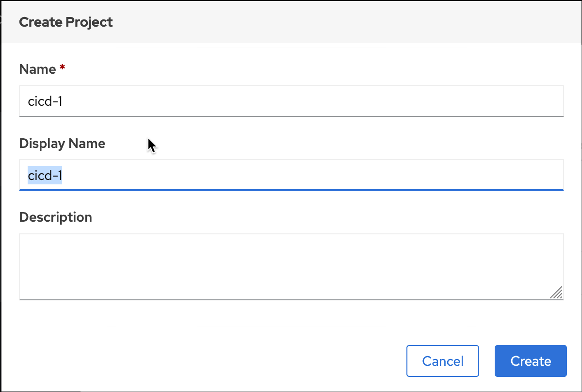Click the red required asterisk
This screenshot has width=582, height=392.
coord(62,68)
